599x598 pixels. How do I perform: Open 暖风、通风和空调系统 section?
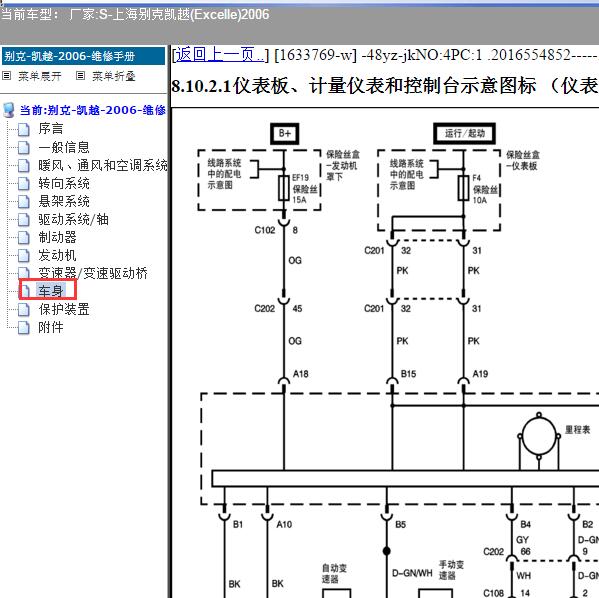pos(103,165)
